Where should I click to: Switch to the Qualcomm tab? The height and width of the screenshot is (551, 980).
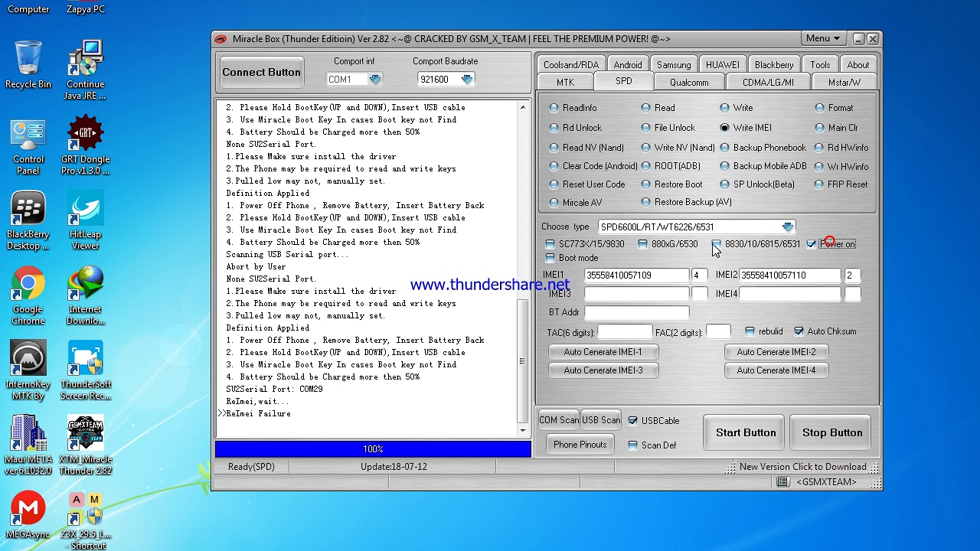click(x=689, y=82)
